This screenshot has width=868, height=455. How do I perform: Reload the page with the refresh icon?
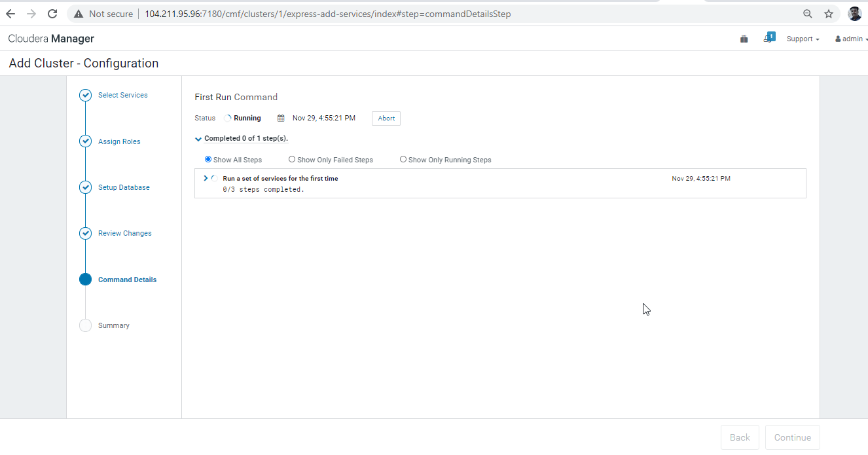pos(52,14)
